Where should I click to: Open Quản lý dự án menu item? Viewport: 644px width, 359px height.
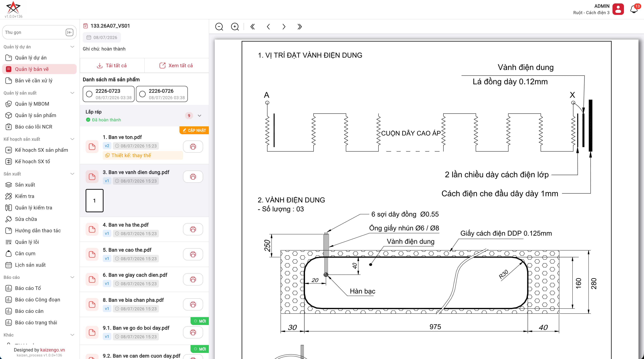click(39, 58)
